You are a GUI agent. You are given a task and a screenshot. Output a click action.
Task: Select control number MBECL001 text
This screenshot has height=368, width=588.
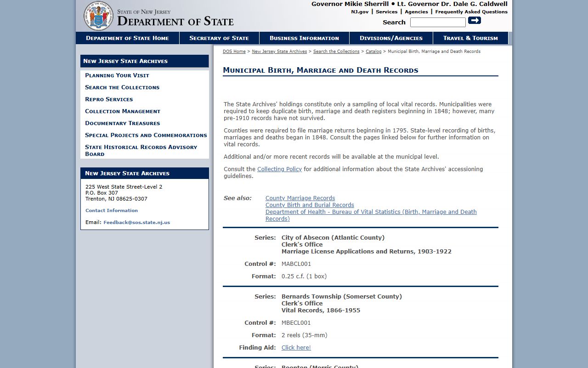[296, 323]
